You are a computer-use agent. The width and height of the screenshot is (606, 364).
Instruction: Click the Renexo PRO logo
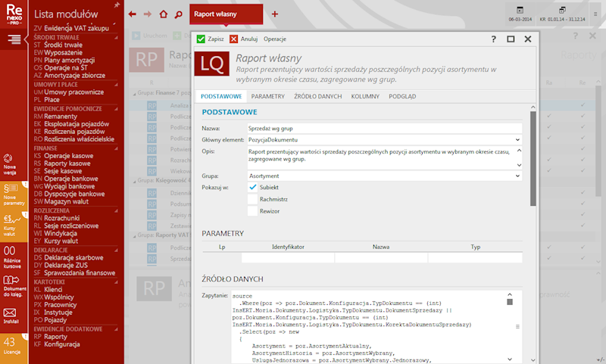tap(14, 14)
